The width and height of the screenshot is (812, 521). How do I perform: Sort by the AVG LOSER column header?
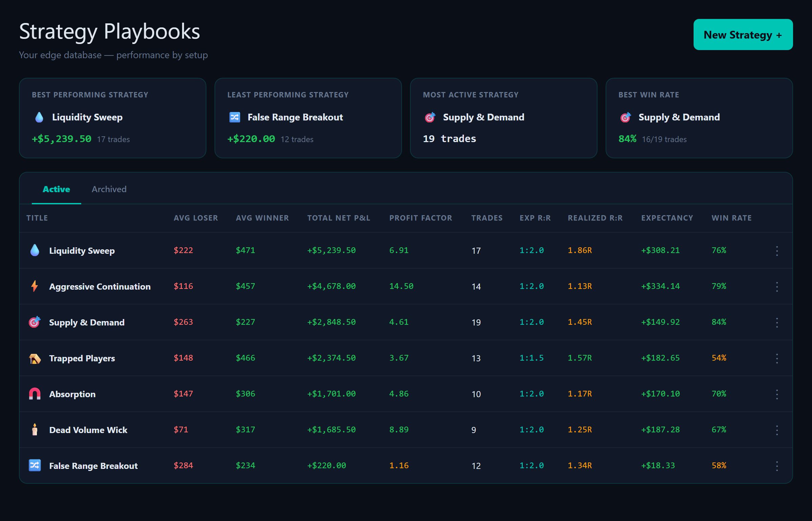196,218
